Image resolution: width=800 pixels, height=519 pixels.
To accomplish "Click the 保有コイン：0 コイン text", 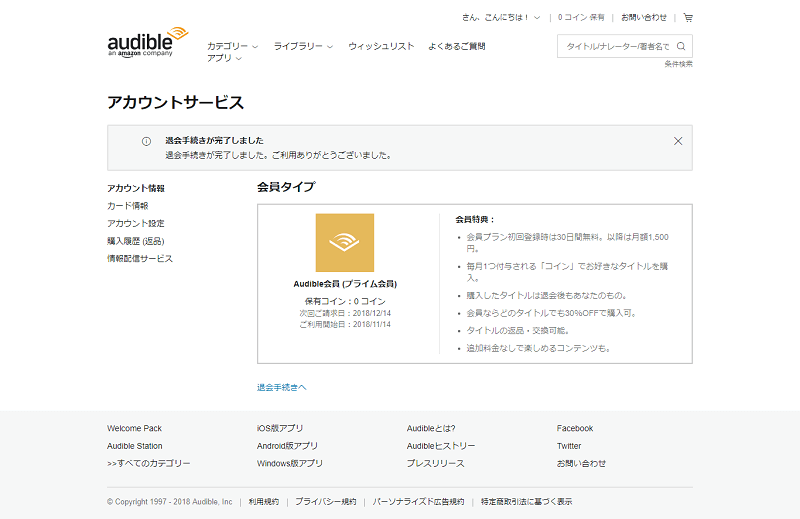I will coord(345,302).
